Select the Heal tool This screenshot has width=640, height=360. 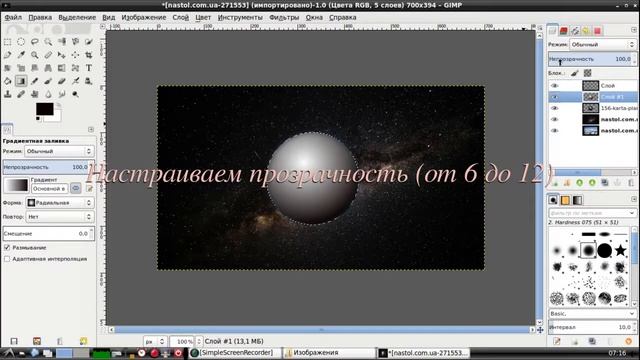[x=21, y=94]
